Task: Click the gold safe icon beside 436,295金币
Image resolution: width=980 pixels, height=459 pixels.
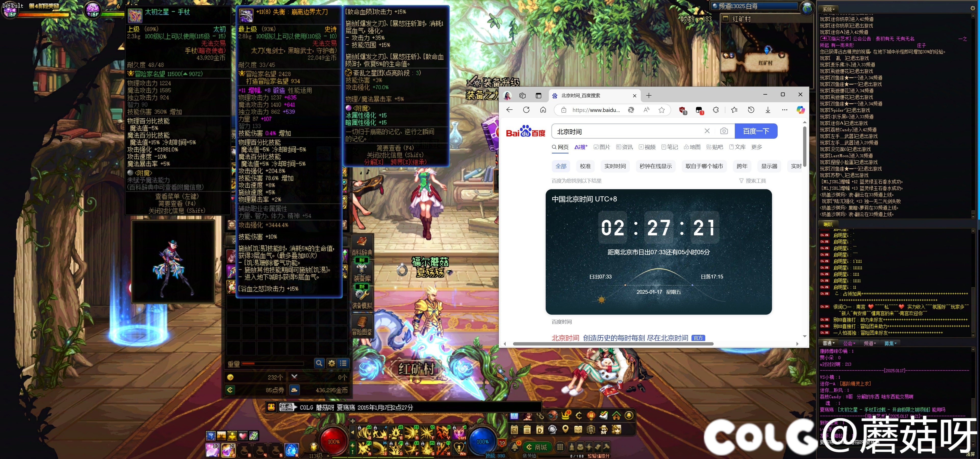Action: pos(294,390)
